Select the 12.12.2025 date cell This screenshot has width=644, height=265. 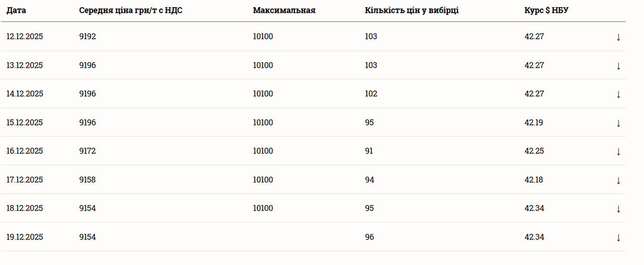(25, 36)
